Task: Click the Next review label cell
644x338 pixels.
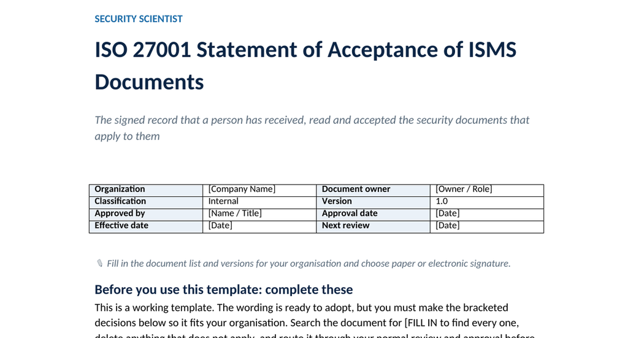Action: 374,227
